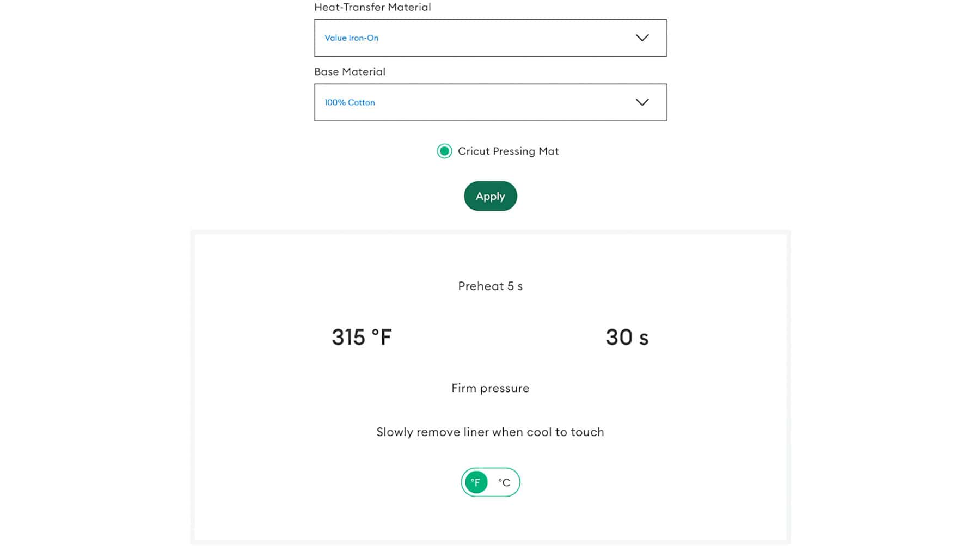Viewport: 980px width, 551px height.
Task: Switch temperature units back to Fahrenheit
Action: coord(476,482)
